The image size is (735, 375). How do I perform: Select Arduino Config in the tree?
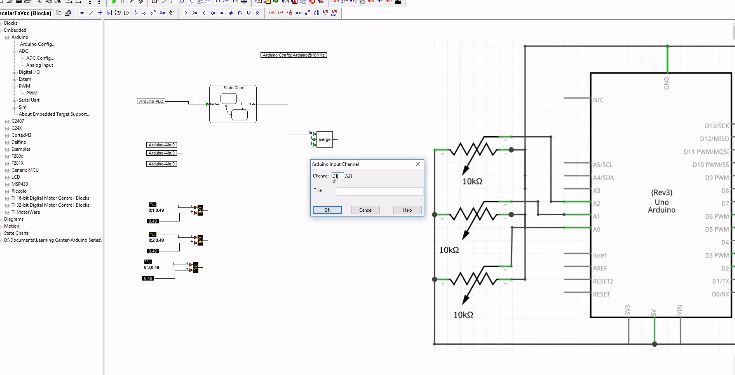coord(37,44)
